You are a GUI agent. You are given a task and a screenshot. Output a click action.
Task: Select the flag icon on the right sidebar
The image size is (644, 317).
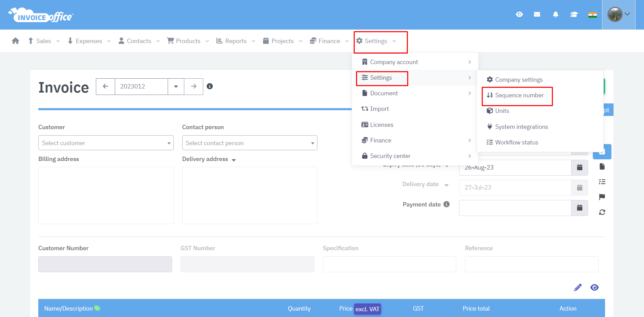[602, 197]
